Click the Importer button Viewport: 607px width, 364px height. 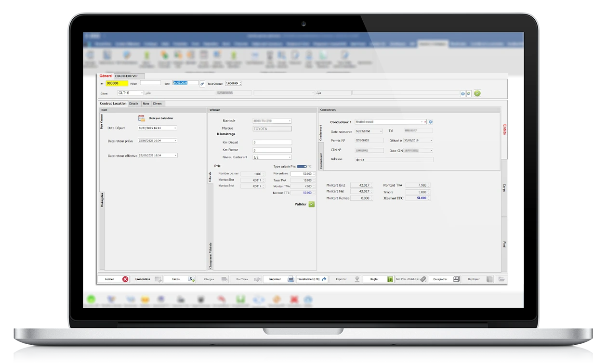[345, 279]
